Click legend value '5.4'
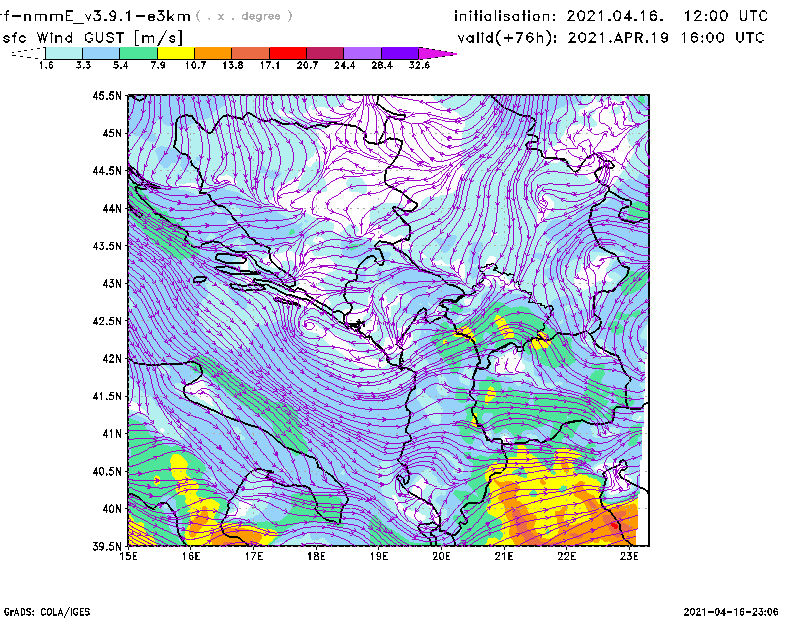 [x=120, y=65]
